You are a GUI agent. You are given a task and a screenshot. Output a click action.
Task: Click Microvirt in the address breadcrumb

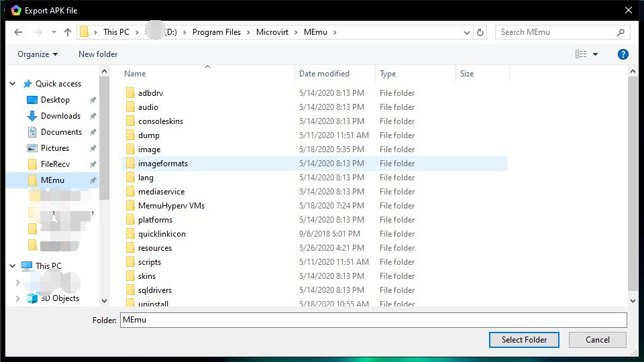[272, 32]
